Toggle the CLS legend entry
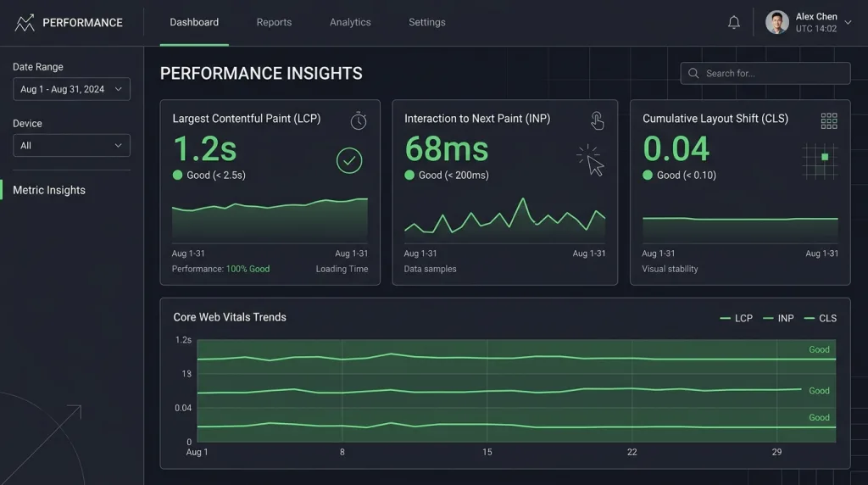The image size is (868, 485). 821,318
